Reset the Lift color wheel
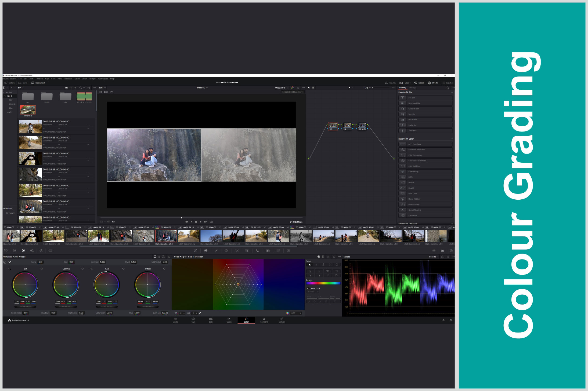This screenshot has width=588, height=391. [42, 269]
